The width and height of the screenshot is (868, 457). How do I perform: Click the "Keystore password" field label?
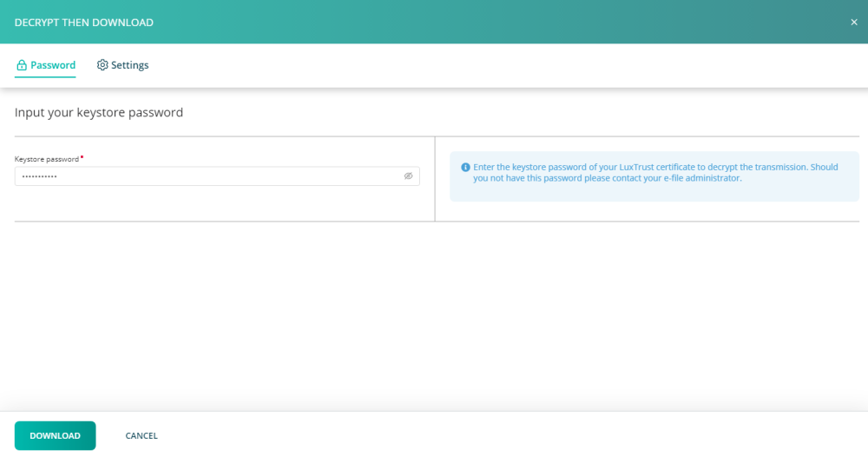(x=46, y=159)
